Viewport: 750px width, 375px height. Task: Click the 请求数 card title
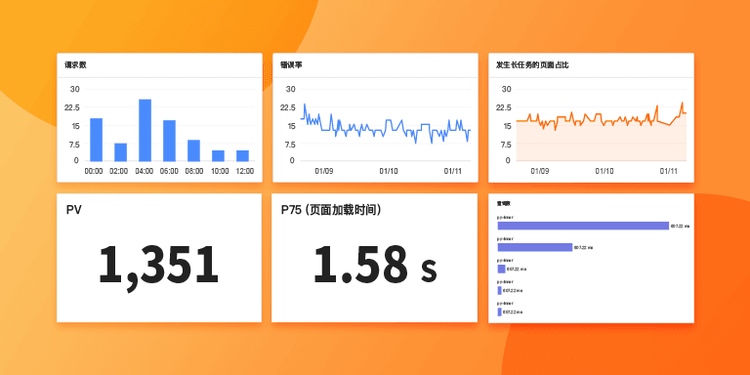[76, 65]
